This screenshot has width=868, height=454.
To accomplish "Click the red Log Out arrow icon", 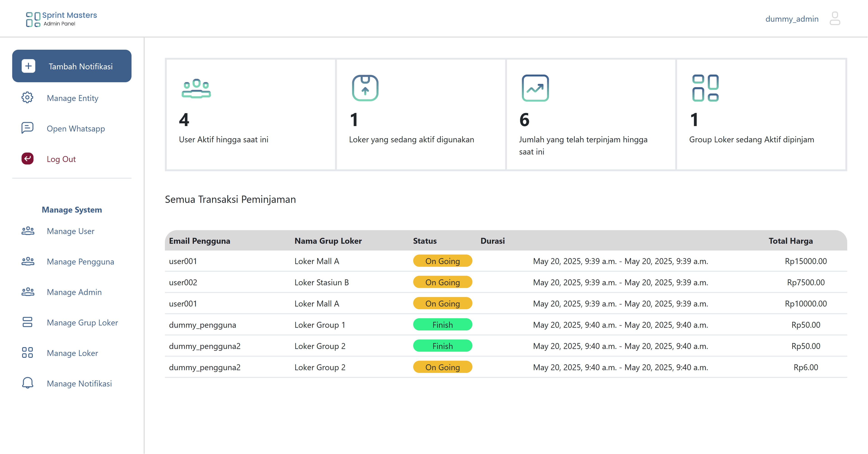I will (27, 159).
